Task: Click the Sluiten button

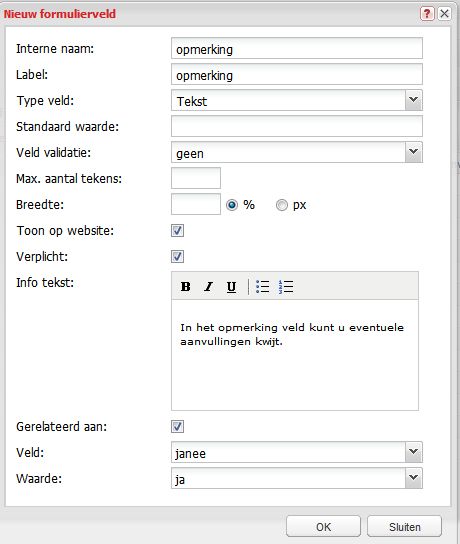Action: 404,527
